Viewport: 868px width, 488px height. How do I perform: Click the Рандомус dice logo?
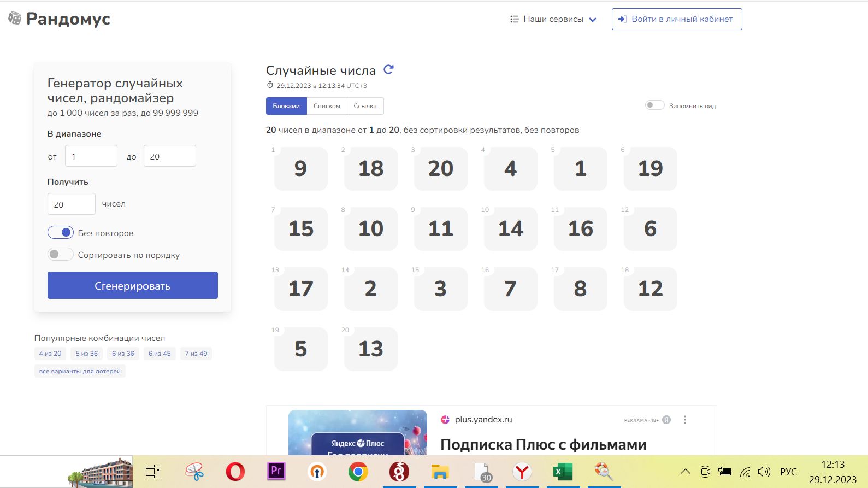click(15, 19)
